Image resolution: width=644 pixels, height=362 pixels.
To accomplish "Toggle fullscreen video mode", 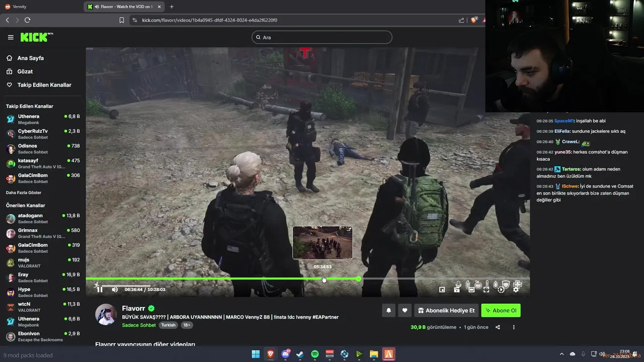I will pos(486,290).
